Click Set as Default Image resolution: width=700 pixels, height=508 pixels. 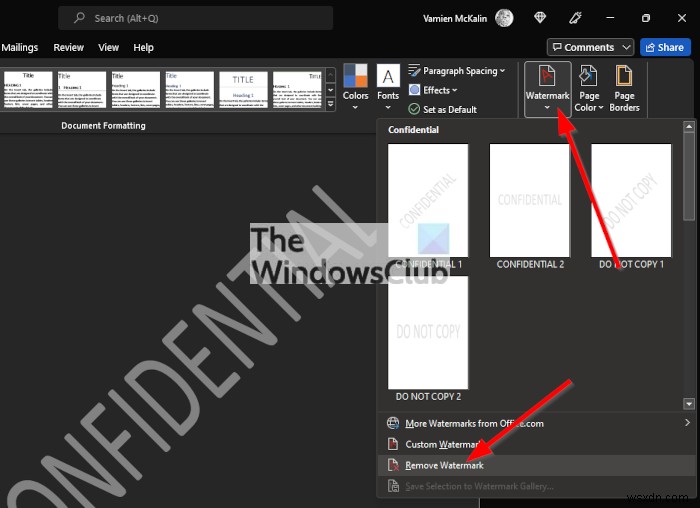(x=443, y=109)
